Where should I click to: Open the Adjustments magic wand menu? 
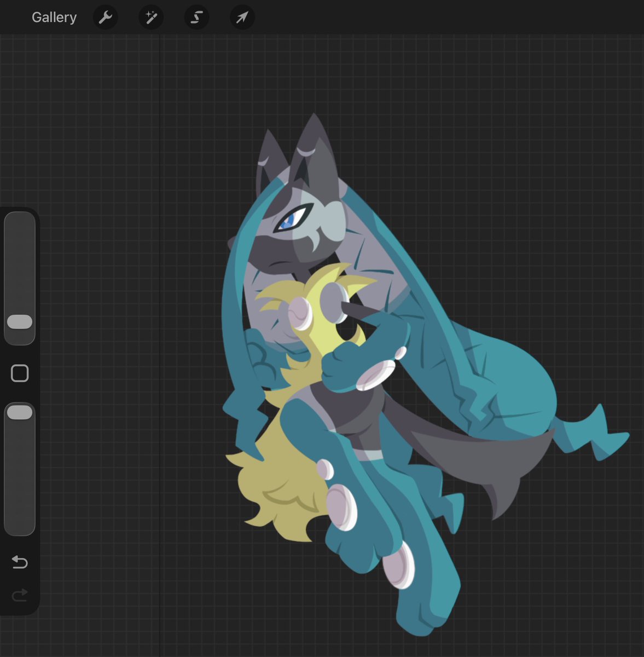[151, 18]
